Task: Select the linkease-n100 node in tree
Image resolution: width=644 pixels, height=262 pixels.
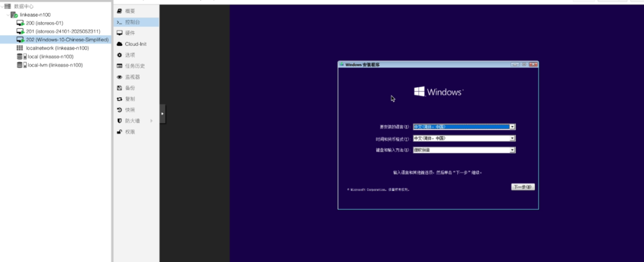Action: (35, 15)
